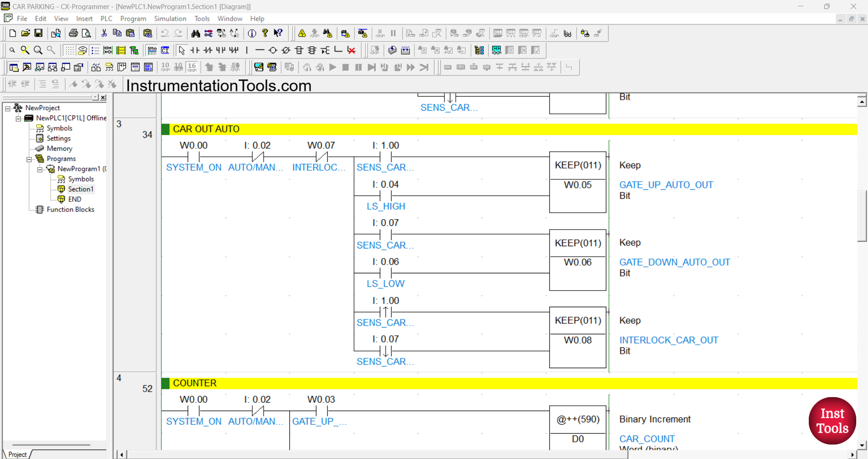Screen dimensions: 868x459
Task: Toggle show rung comments button
Action: pos(95,50)
